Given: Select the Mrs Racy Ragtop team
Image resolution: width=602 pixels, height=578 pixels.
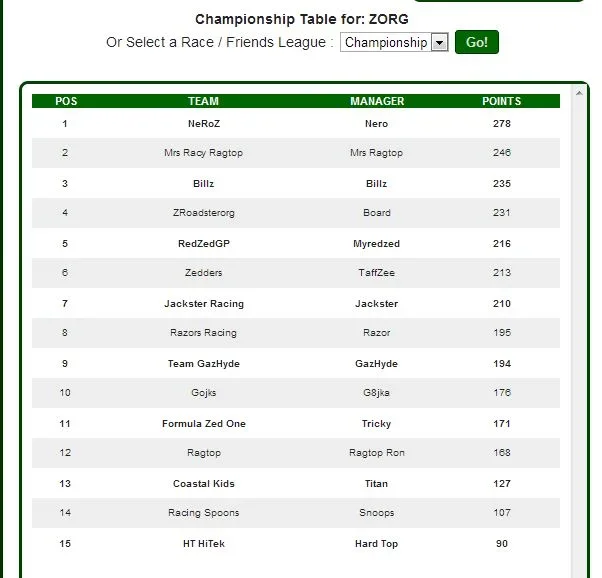Looking at the screenshot, I should pos(203,153).
